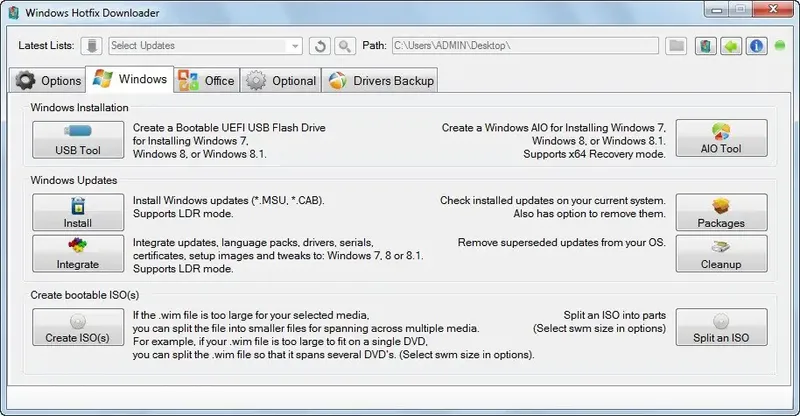Click 'Create a Bootable UEFI USB Flash Drive' text
Screen dimensions: 800x416
[x=229, y=128]
